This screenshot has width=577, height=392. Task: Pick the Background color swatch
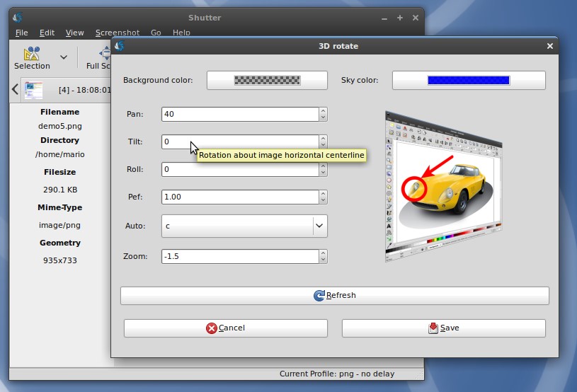[267, 81]
